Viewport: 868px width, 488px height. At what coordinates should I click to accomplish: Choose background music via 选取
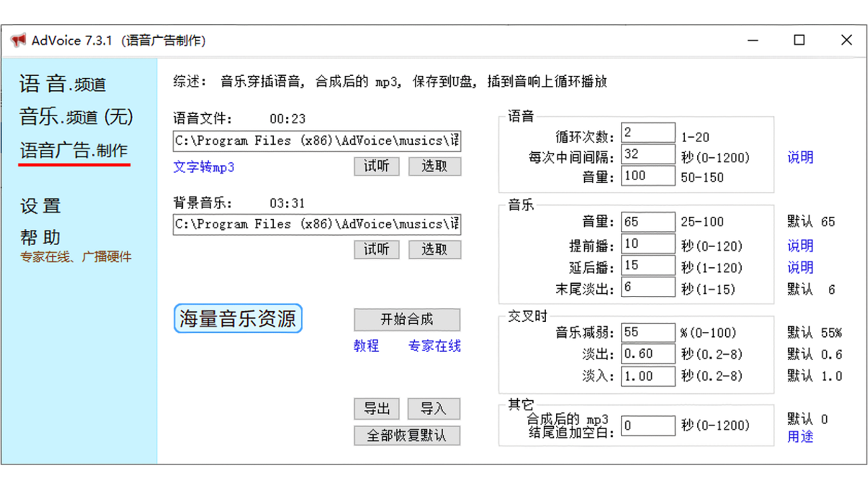point(435,249)
